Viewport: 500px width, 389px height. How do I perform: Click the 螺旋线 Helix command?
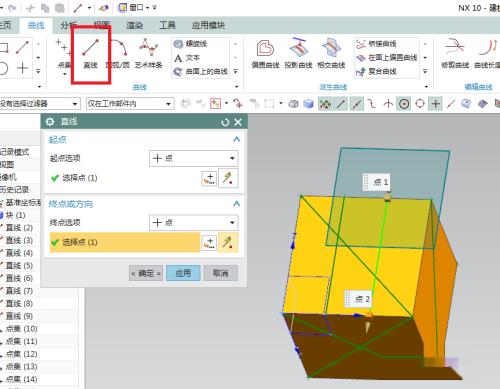(x=191, y=44)
